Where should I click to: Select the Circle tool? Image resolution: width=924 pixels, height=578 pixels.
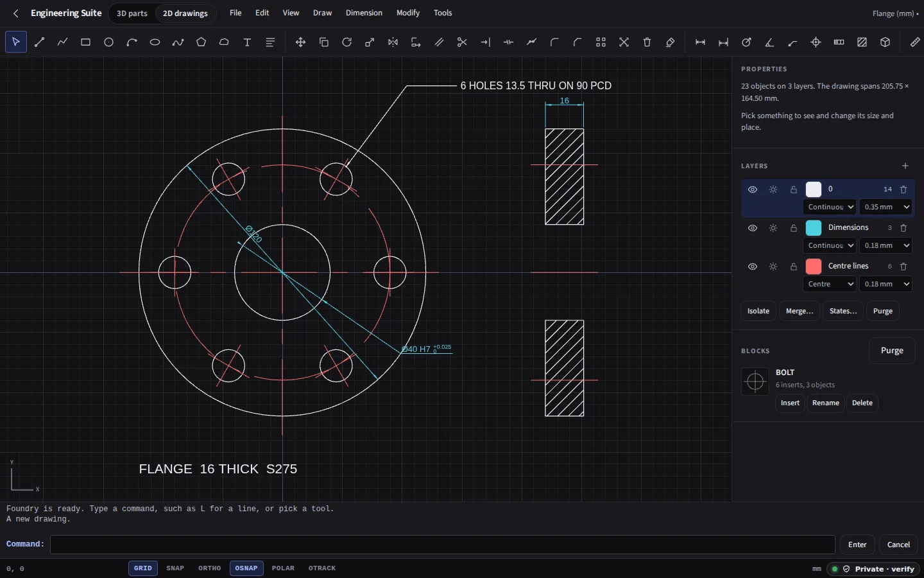pos(108,42)
